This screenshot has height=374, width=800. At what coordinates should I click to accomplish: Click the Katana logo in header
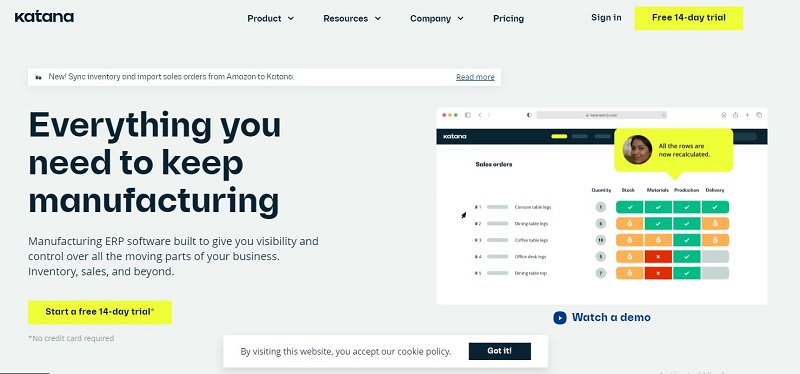pyautogui.click(x=44, y=17)
